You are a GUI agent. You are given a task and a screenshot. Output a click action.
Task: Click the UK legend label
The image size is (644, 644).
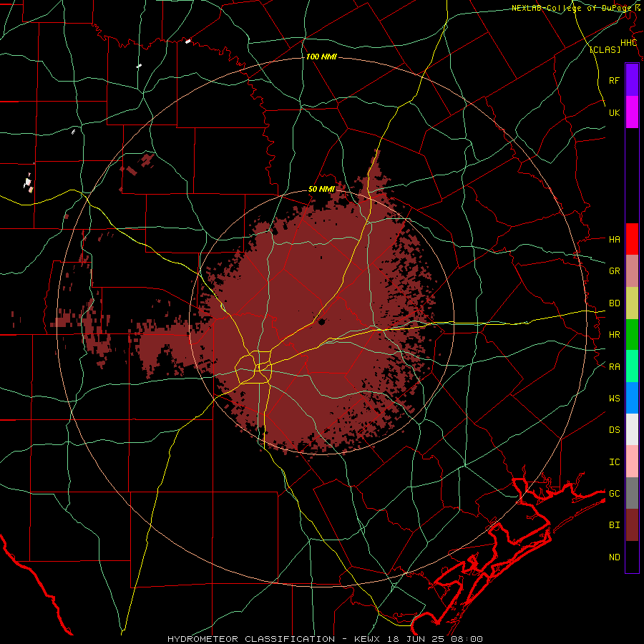coord(614,112)
